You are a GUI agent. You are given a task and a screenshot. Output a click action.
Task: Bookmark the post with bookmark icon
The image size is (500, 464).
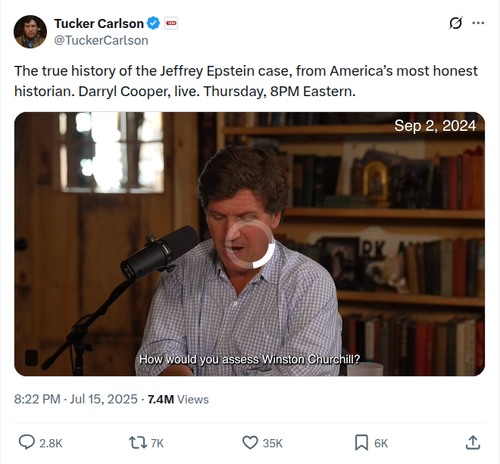coord(361,443)
